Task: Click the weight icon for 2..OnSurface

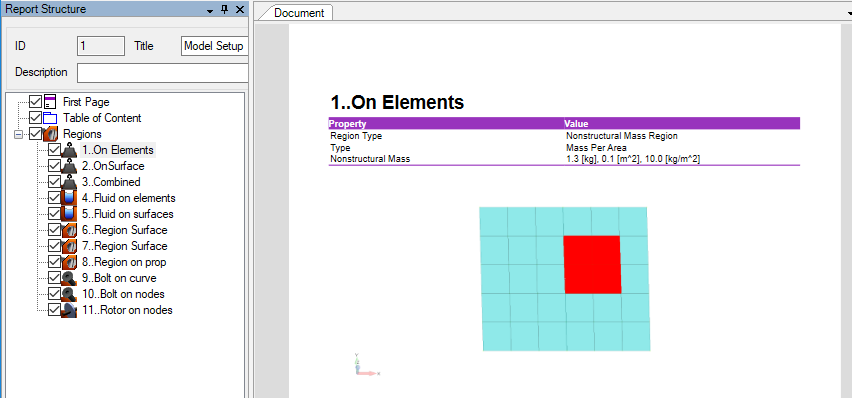Action: point(69,166)
